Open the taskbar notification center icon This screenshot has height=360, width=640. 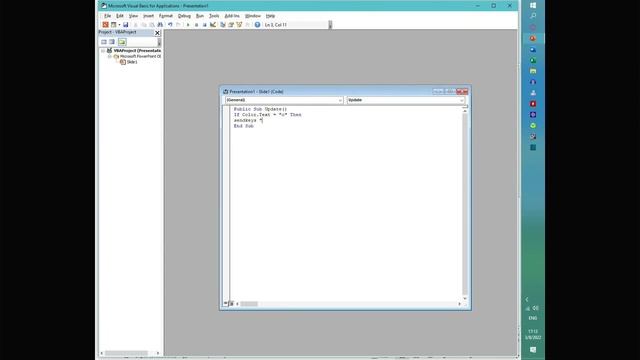[x=533, y=350]
